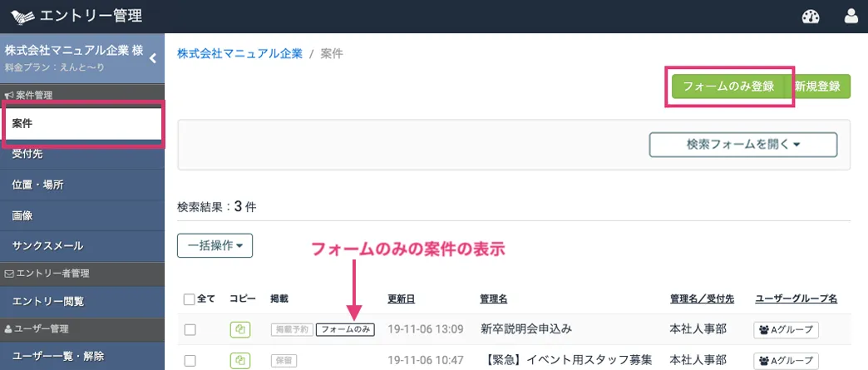Click Aグループ badge in first row
This screenshot has width=868, height=370.
coord(786,330)
